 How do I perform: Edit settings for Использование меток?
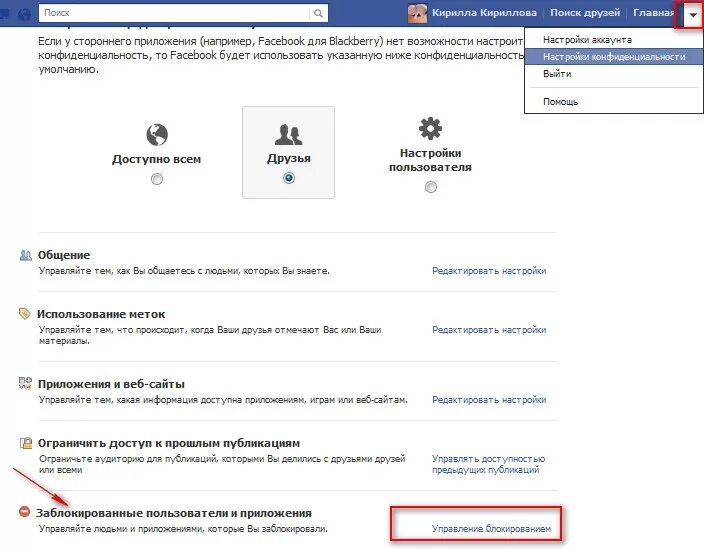(489, 329)
